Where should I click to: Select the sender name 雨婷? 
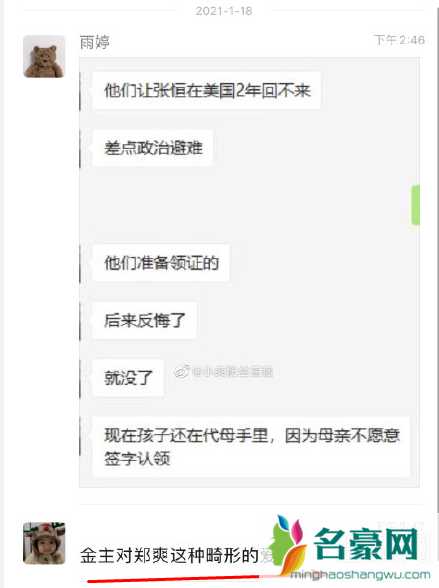94,42
